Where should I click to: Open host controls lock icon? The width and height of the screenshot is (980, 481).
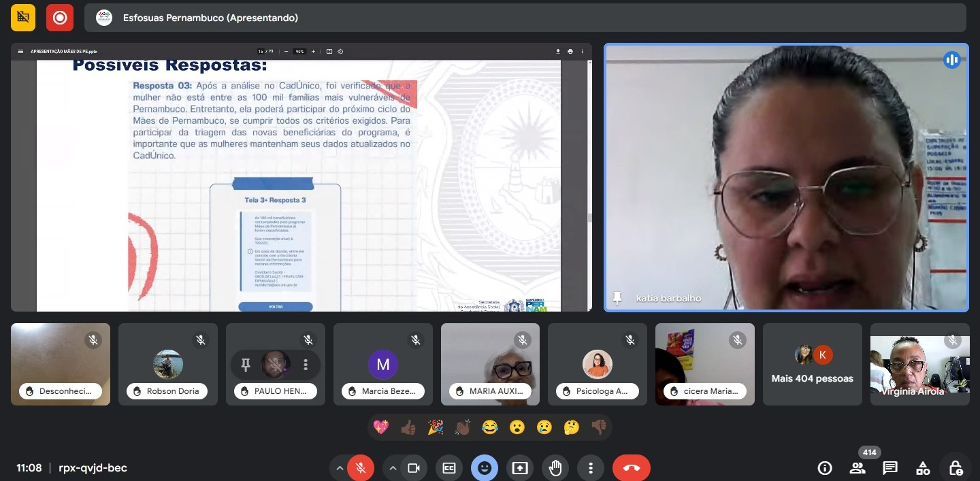click(x=955, y=468)
